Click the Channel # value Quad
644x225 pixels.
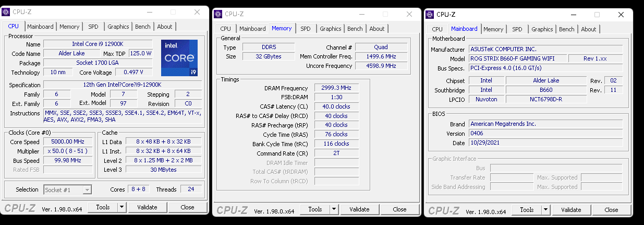tap(381, 48)
